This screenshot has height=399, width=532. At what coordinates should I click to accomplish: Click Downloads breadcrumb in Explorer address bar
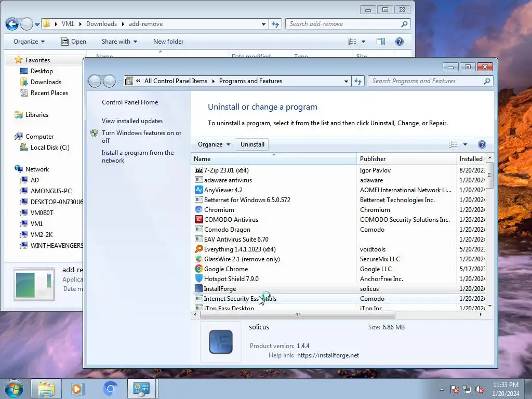pyautogui.click(x=101, y=24)
